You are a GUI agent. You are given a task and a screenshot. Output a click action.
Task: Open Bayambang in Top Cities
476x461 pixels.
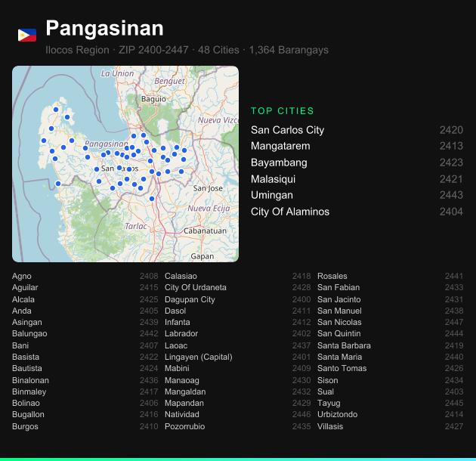[357, 162]
